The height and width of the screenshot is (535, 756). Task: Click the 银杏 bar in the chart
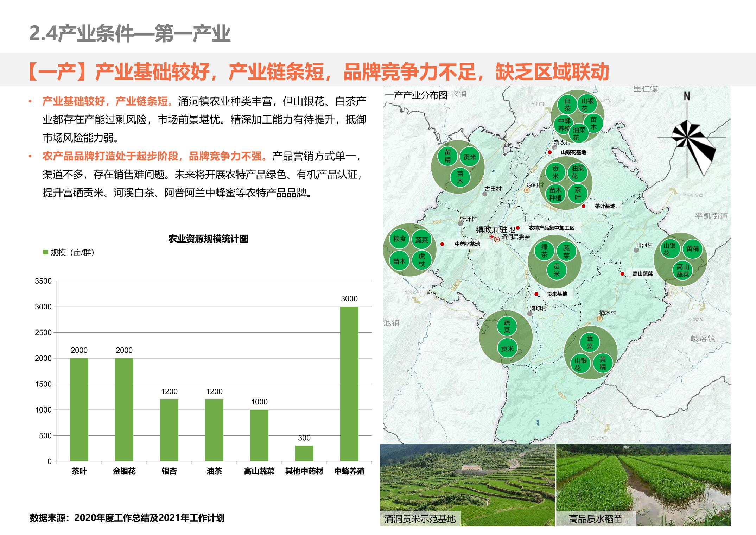tap(169, 430)
